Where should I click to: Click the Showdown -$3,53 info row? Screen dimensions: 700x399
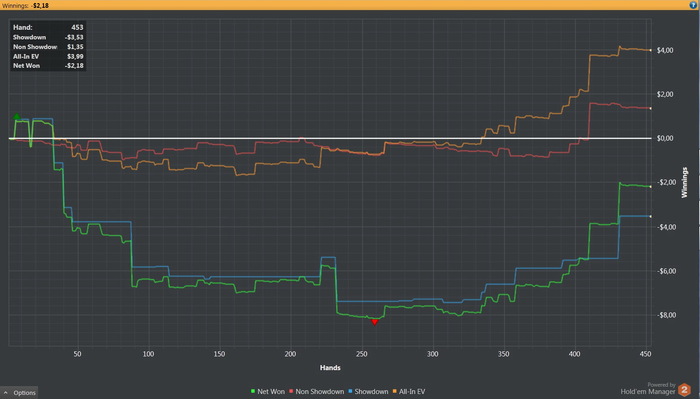pyautogui.click(x=48, y=37)
